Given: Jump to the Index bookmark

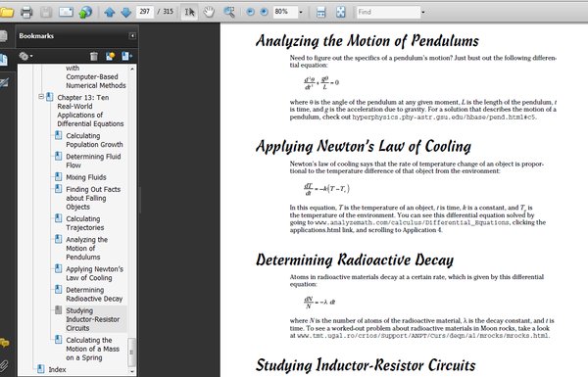Looking at the screenshot, I should [x=57, y=369].
